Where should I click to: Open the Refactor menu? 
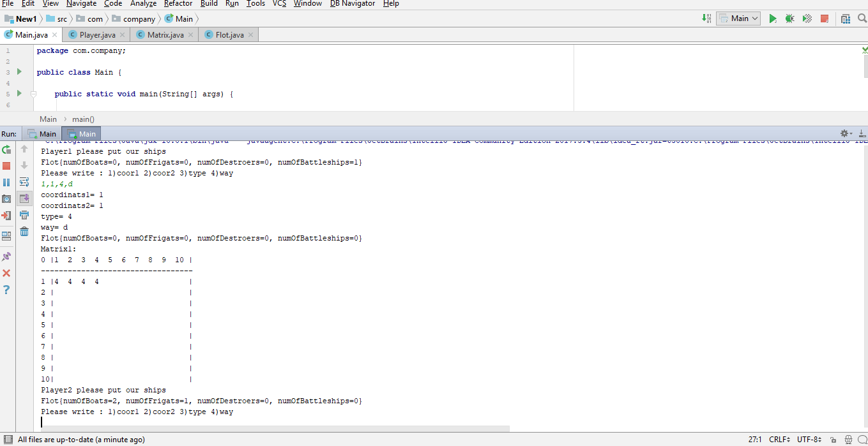pyautogui.click(x=178, y=4)
